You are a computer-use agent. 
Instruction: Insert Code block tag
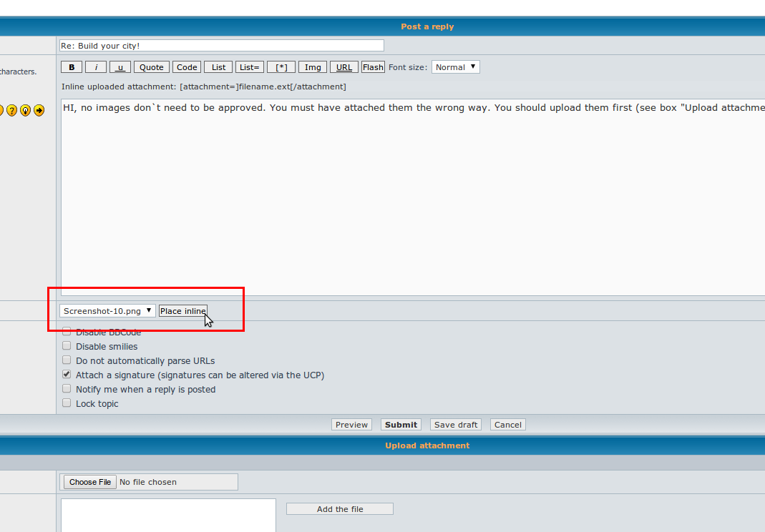187,67
